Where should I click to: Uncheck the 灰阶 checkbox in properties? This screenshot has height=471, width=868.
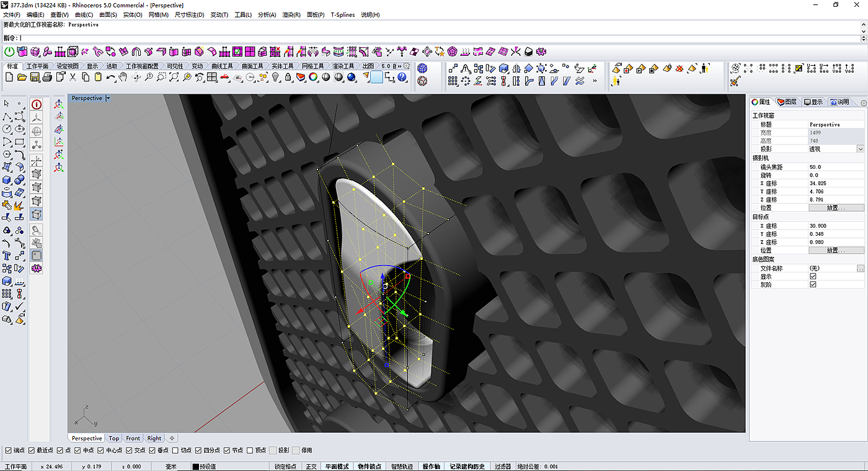point(813,284)
